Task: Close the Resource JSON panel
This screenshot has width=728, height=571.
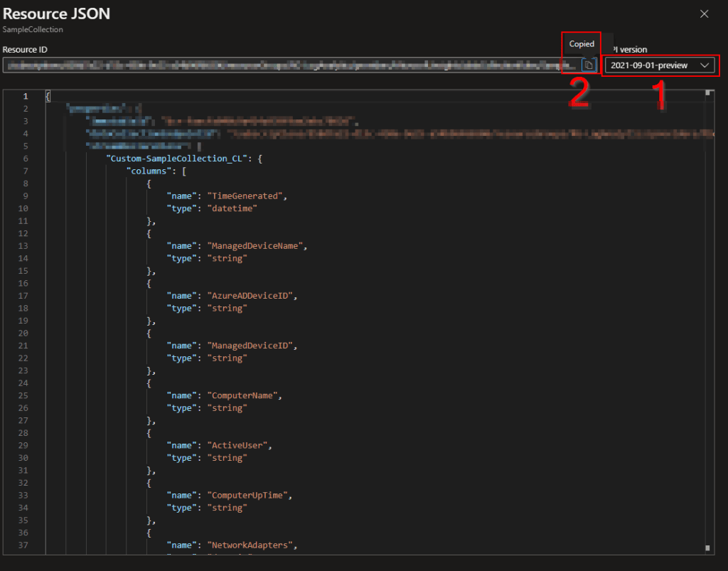Action: (704, 14)
